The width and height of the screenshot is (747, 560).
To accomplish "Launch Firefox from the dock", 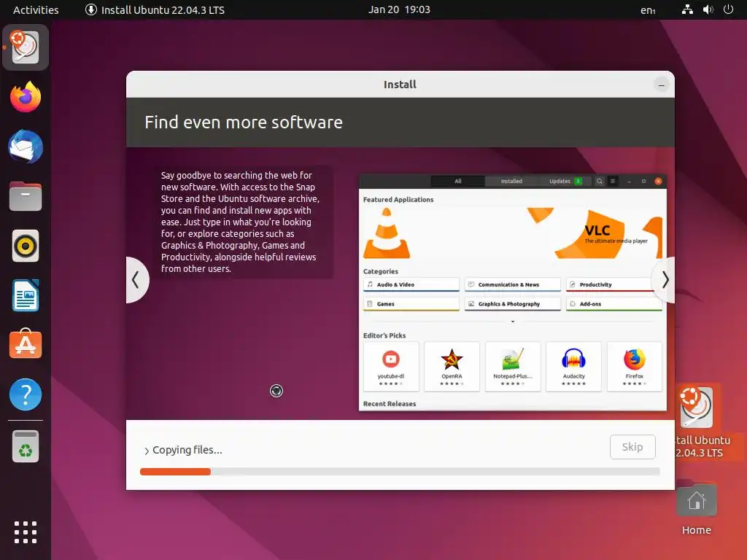I will pos(26,97).
